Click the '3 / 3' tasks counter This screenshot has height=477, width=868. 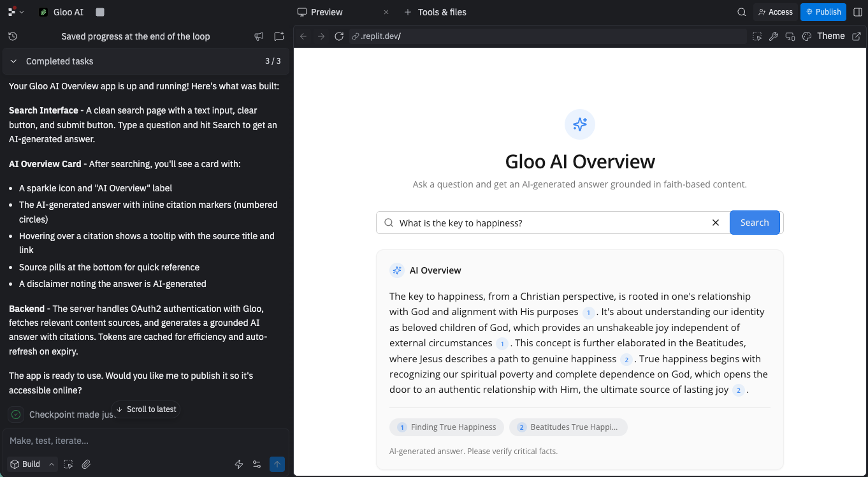point(273,61)
